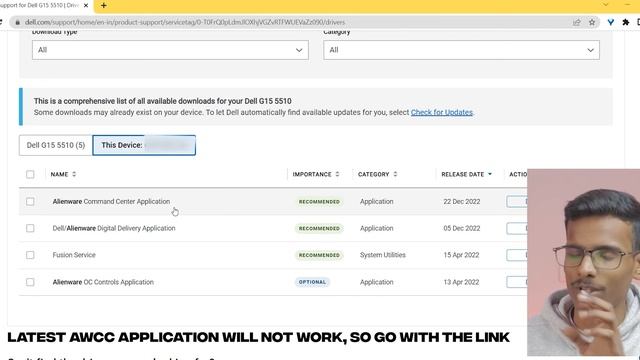This screenshot has width=640, height=360.
Task: Sort by RELEASE DATE column arrow
Action: point(490,174)
